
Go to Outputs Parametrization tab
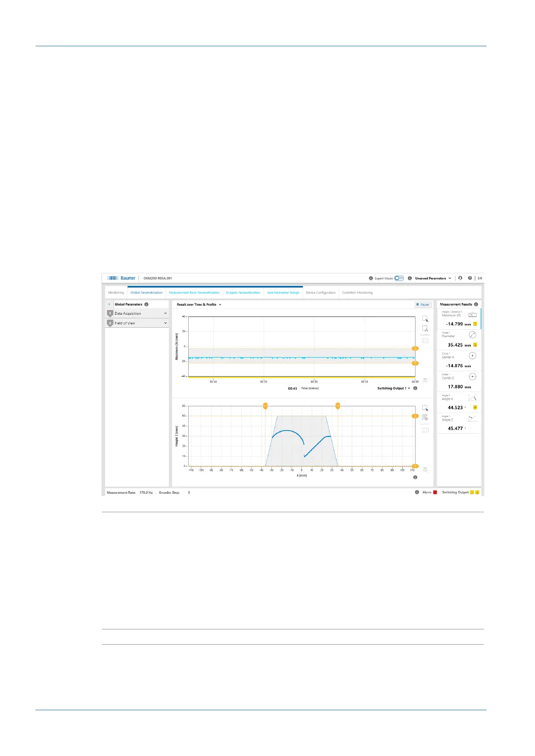pos(243,293)
